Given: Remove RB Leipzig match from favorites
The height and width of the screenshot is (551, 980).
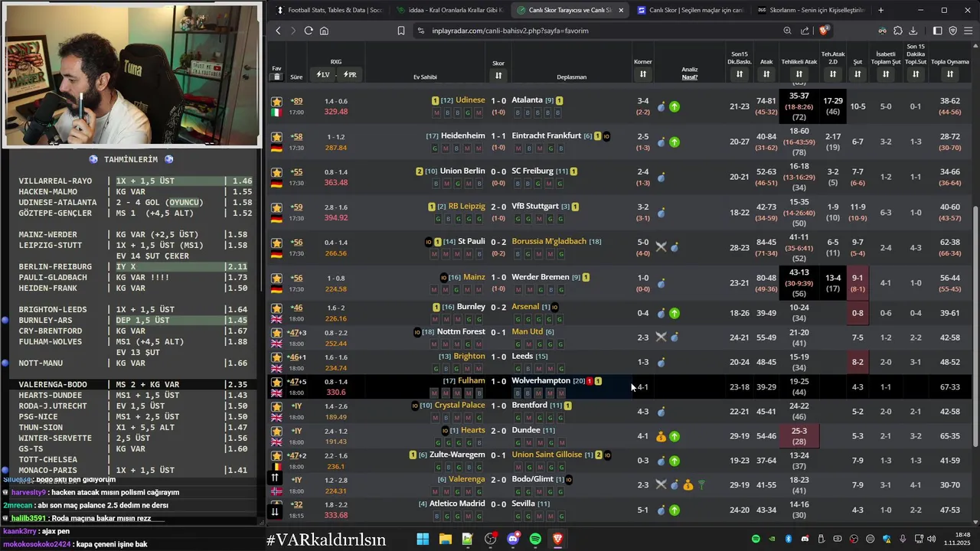Looking at the screenshot, I should (276, 207).
